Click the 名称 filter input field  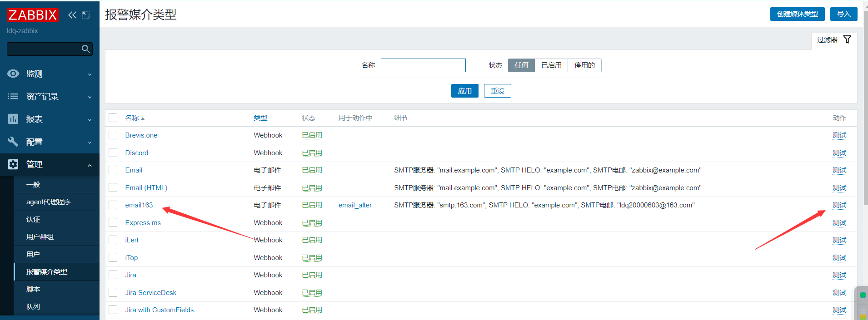[423, 65]
